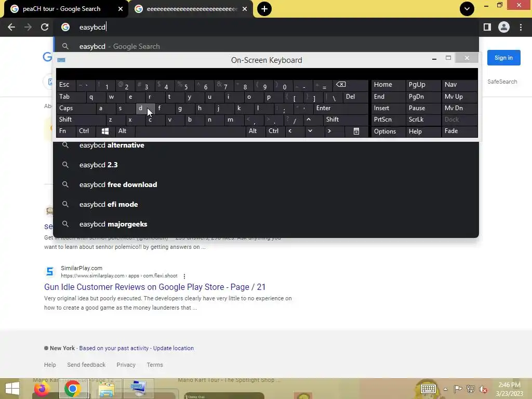The height and width of the screenshot is (399, 532).
Task: Toggle Caps lock on the keyboard
Action: [76, 108]
